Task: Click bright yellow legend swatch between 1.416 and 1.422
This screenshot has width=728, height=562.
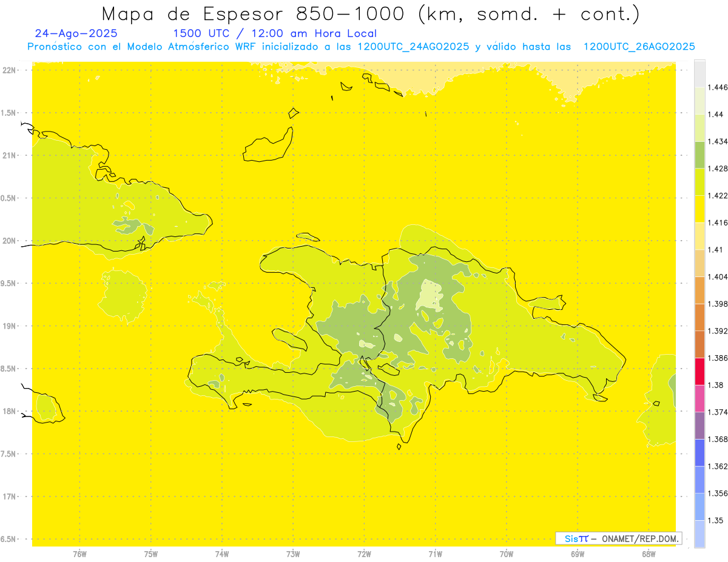Action: pos(699,209)
